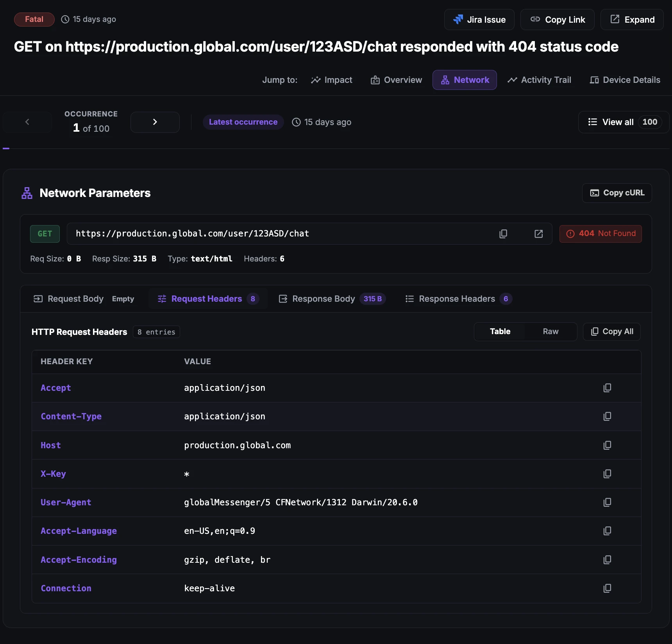Switch headers view to Raw

click(x=550, y=331)
